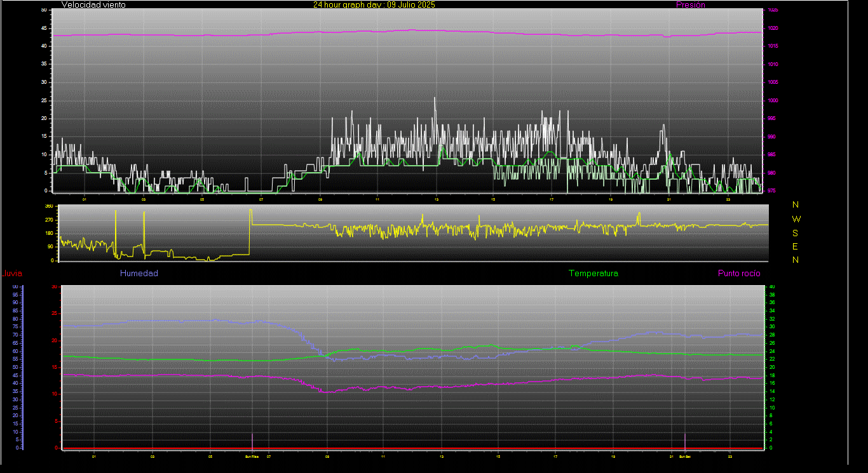The image size is (868, 473).
Task: Click pressure axis value 1025
Action: coord(773,10)
